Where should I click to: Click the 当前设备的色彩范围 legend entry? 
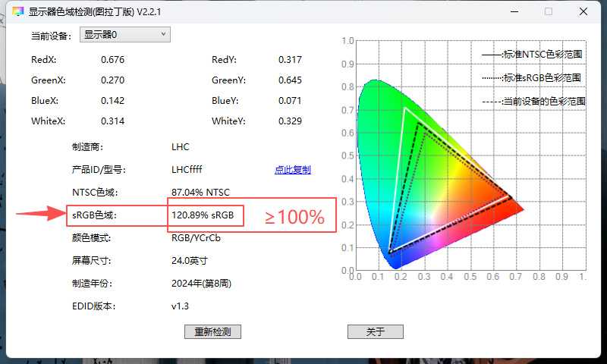pyautogui.click(x=533, y=102)
